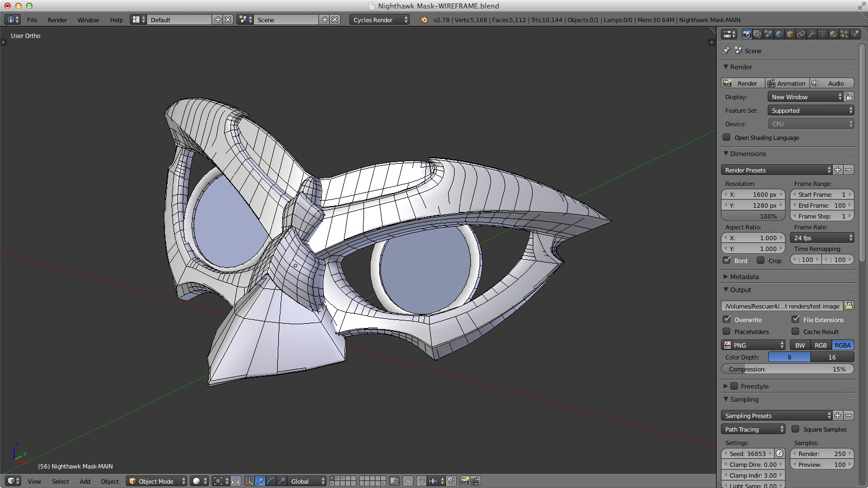Open the Render menu in top bar

click(58, 20)
